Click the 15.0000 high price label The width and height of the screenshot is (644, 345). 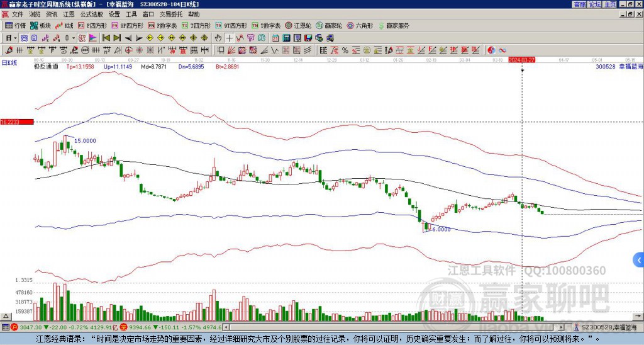pos(85,140)
